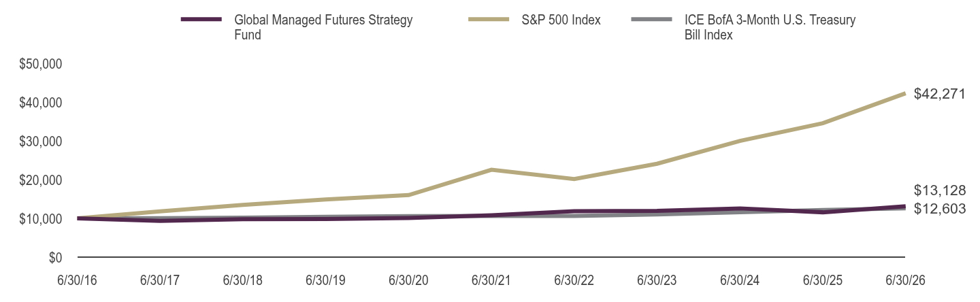Screen dimensions: 980x302
Task: Click the S&P 500 Index legend swatch
Action: click(x=489, y=20)
